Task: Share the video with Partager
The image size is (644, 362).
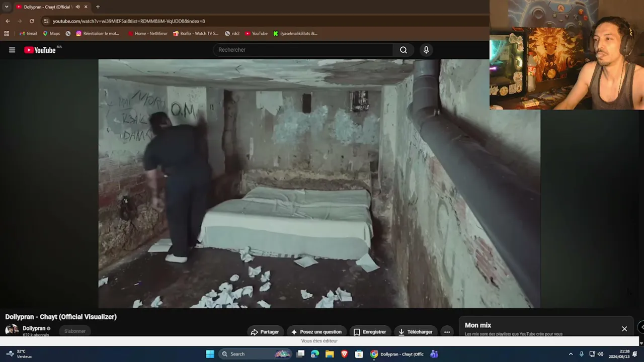Action: [x=265, y=332]
